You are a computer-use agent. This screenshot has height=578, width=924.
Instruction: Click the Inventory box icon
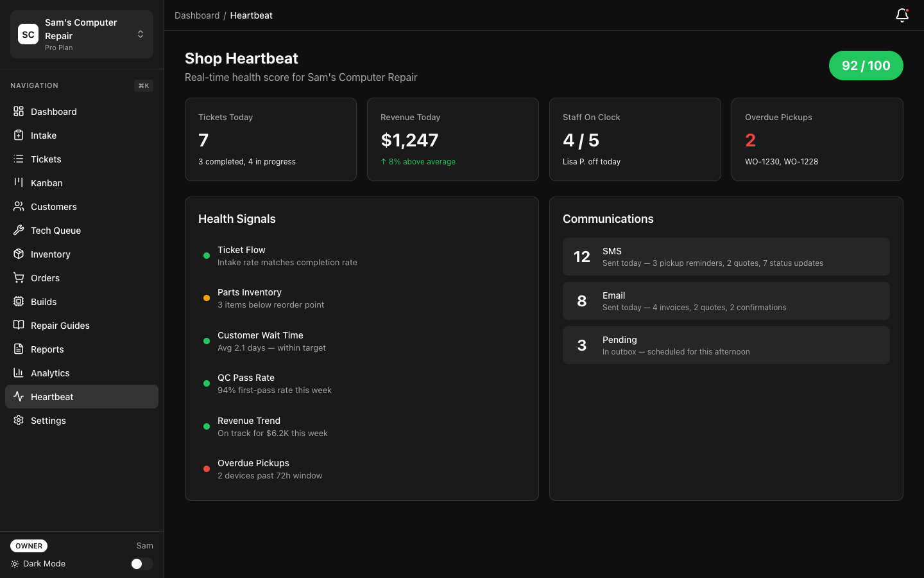[x=18, y=254]
